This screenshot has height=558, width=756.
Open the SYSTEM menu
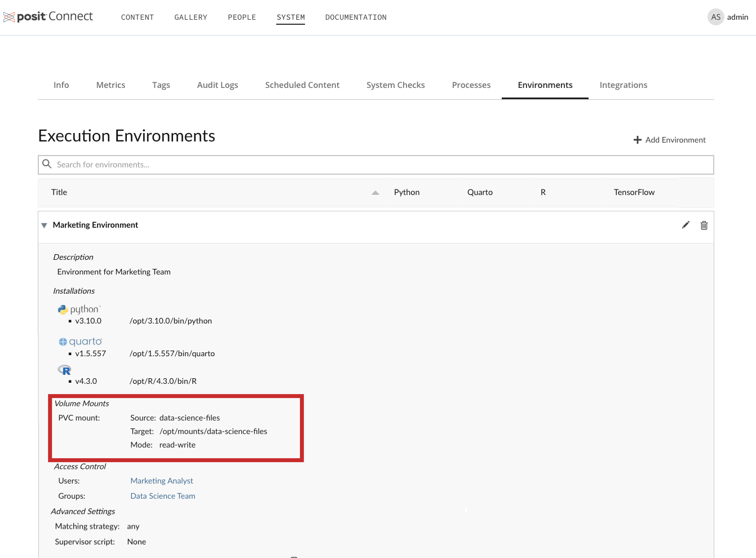point(291,17)
